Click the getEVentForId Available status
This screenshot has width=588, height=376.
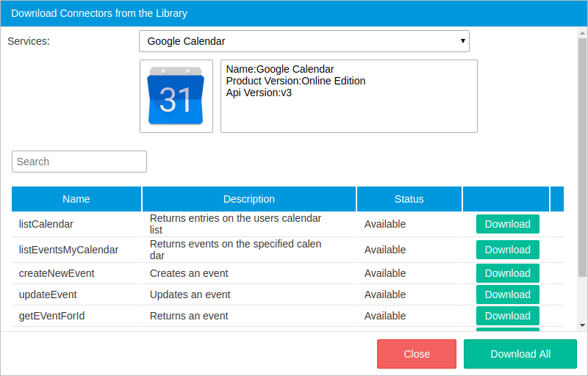pos(384,316)
